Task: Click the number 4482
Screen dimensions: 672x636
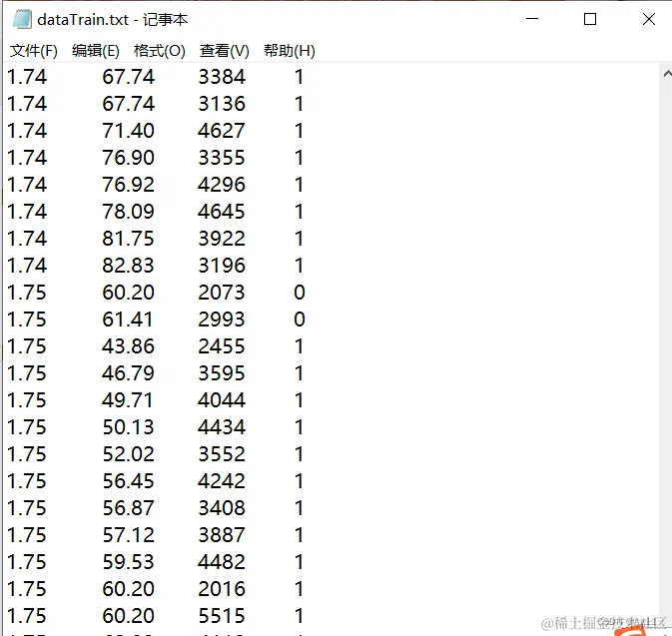Action: (x=222, y=562)
